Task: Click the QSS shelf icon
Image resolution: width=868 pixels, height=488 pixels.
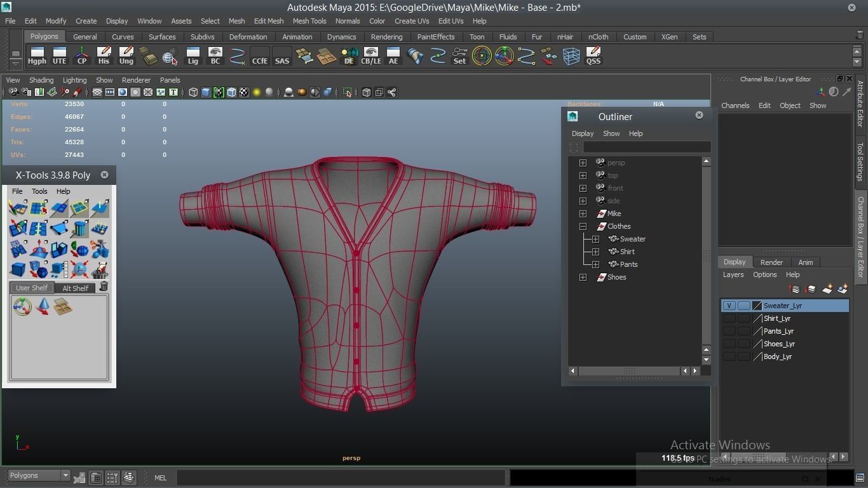Action: (593, 56)
